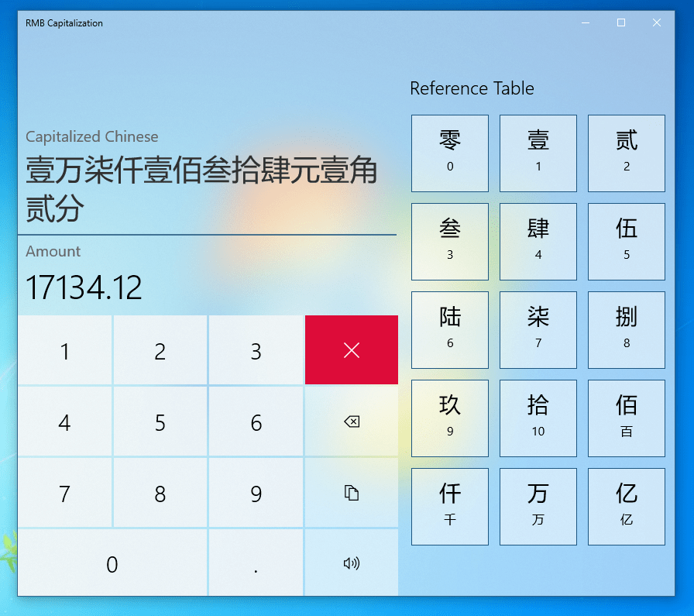Click the speaker read-aloud icon
This screenshot has height=616, width=694.
[351, 563]
